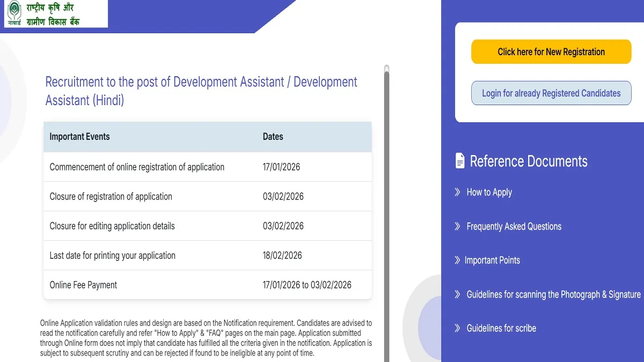Viewport: 644px width, 362px height.
Task: Click the 18/02/2026 printing date cell
Action: click(x=282, y=255)
